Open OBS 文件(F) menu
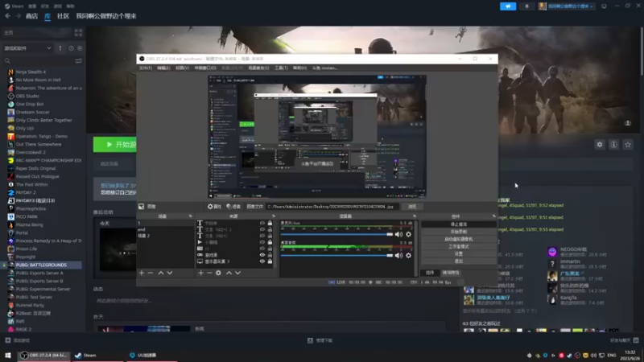Viewport: 644px width, 362px height. [x=146, y=68]
